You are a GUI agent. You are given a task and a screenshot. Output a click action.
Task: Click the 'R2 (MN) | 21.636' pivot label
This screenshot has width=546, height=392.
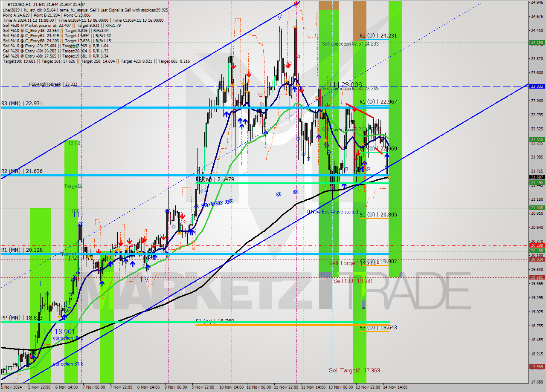(22, 171)
